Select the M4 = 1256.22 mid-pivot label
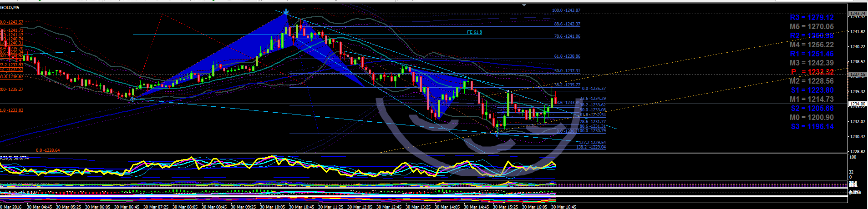868x209 pixels. pyautogui.click(x=812, y=45)
